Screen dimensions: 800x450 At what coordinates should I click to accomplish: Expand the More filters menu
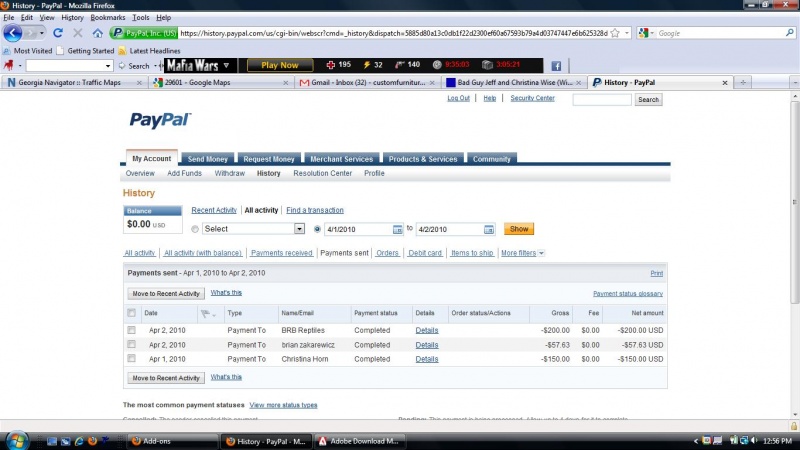pyautogui.click(x=522, y=253)
